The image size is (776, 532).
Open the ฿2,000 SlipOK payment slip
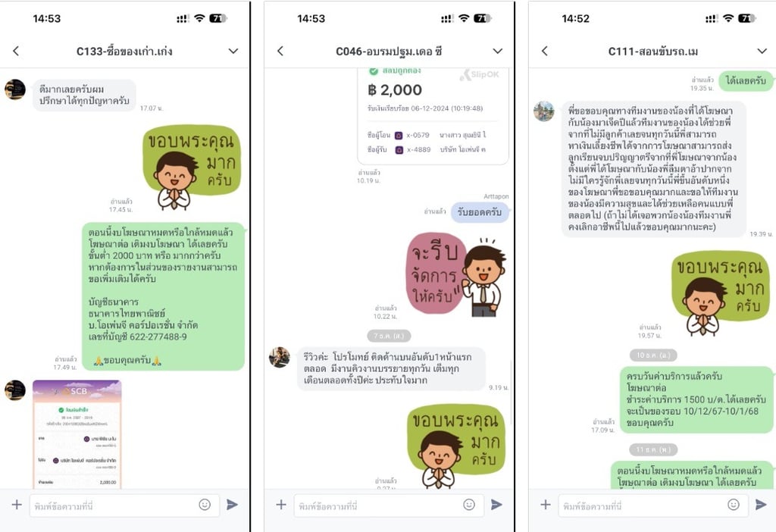[433, 116]
